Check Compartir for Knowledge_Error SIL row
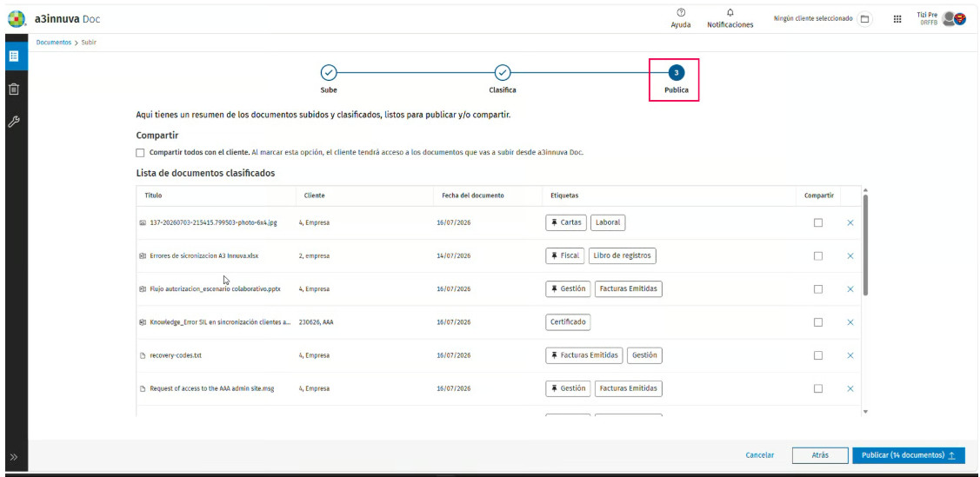 pyautogui.click(x=818, y=322)
